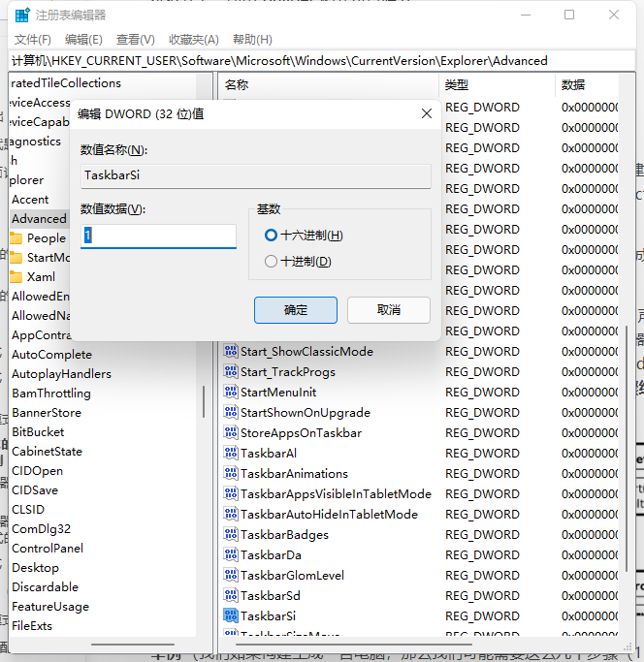Open the 查看(V) menu
The width and height of the screenshot is (644, 662).
(136, 40)
